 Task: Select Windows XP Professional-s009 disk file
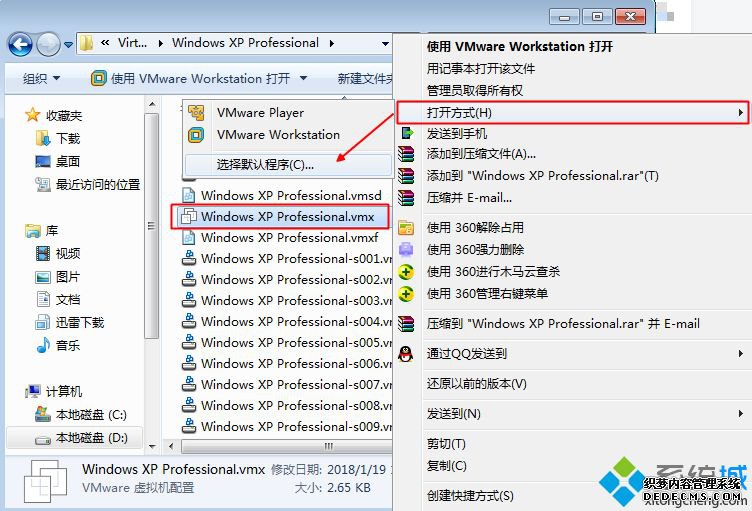[x=287, y=427]
